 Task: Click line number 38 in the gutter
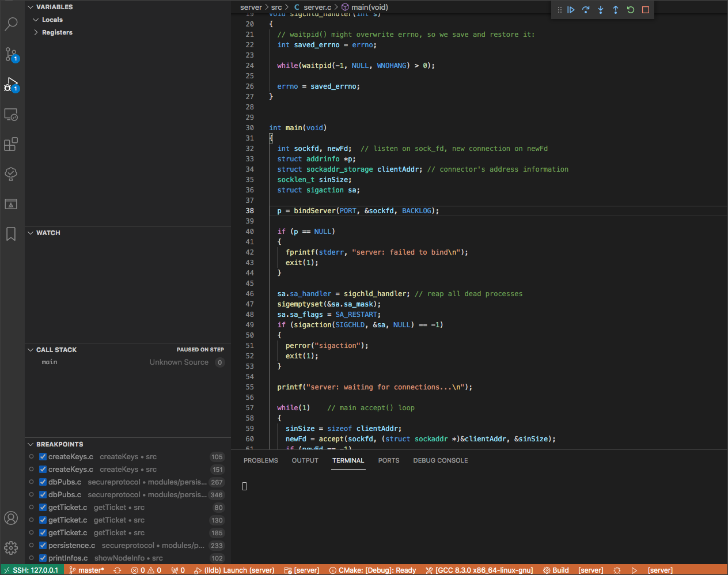click(x=250, y=211)
